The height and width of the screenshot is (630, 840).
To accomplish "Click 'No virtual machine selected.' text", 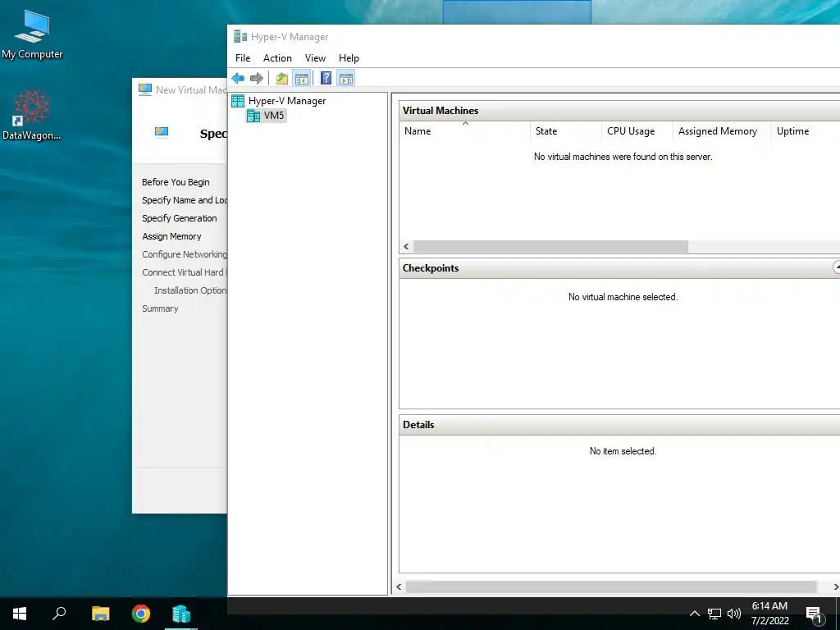I will [623, 297].
